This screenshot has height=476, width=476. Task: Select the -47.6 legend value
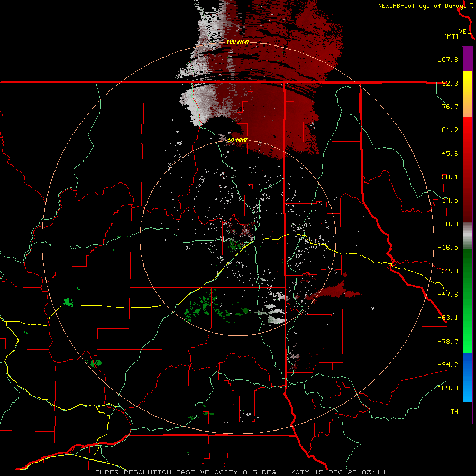[x=448, y=295]
